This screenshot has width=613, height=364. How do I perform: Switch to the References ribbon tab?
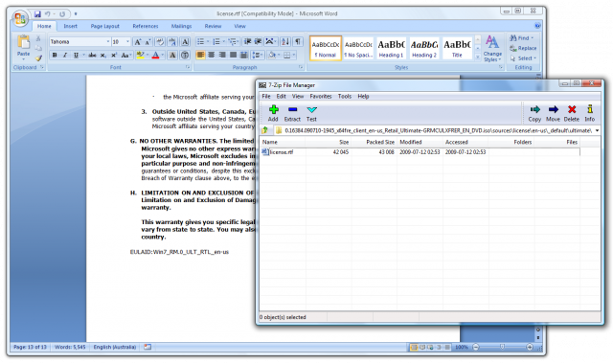click(x=146, y=26)
